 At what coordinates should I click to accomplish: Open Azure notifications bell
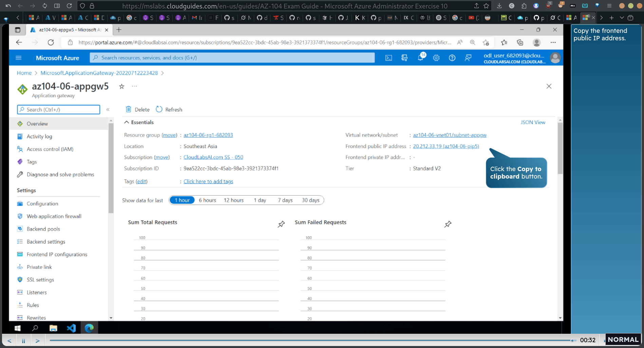tap(420, 58)
